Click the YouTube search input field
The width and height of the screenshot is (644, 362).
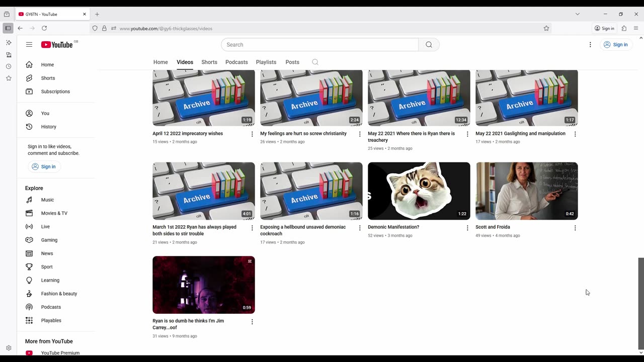click(x=319, y=45)
